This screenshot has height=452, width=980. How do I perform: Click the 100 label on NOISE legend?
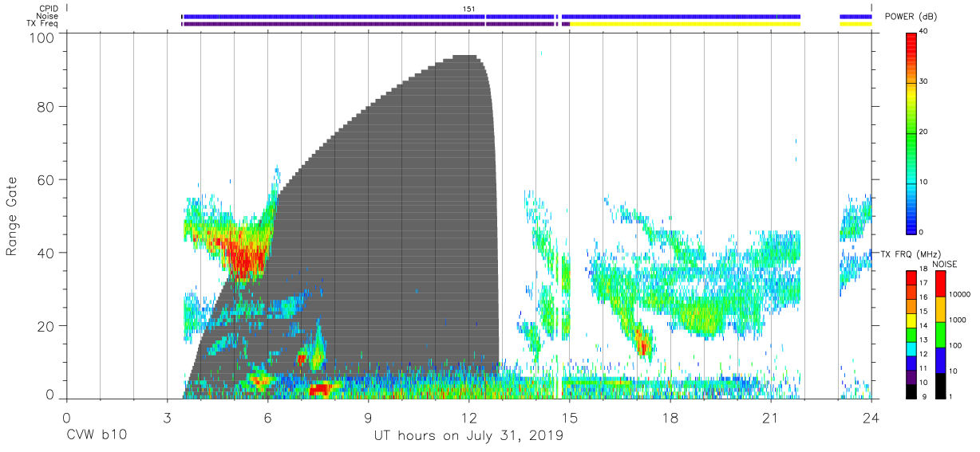click(956, 345)
